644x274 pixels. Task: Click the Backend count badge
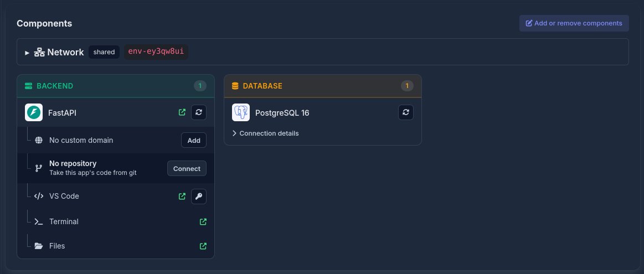[x=200, y=86]
